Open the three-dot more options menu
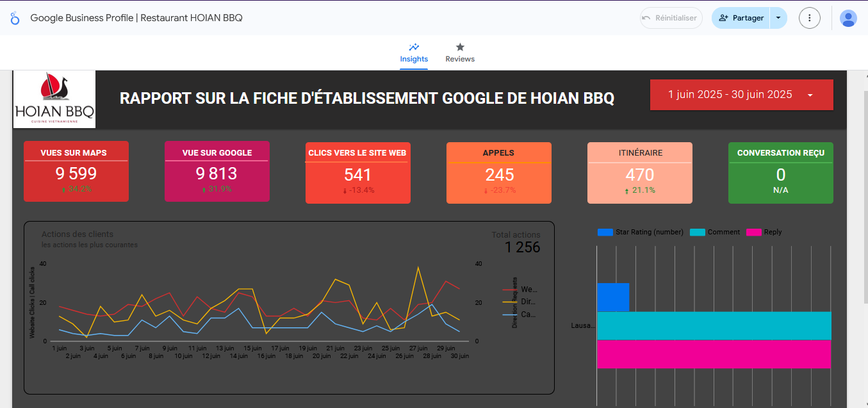Image resolution: width=868 pixels, height=408 pixels. point(810,18)
